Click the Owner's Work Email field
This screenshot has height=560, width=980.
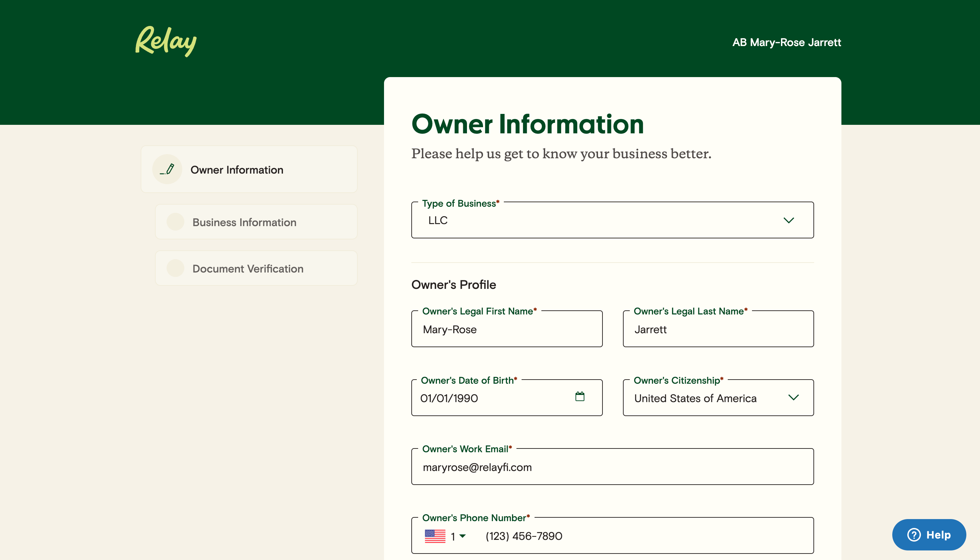tap(612, 467)
